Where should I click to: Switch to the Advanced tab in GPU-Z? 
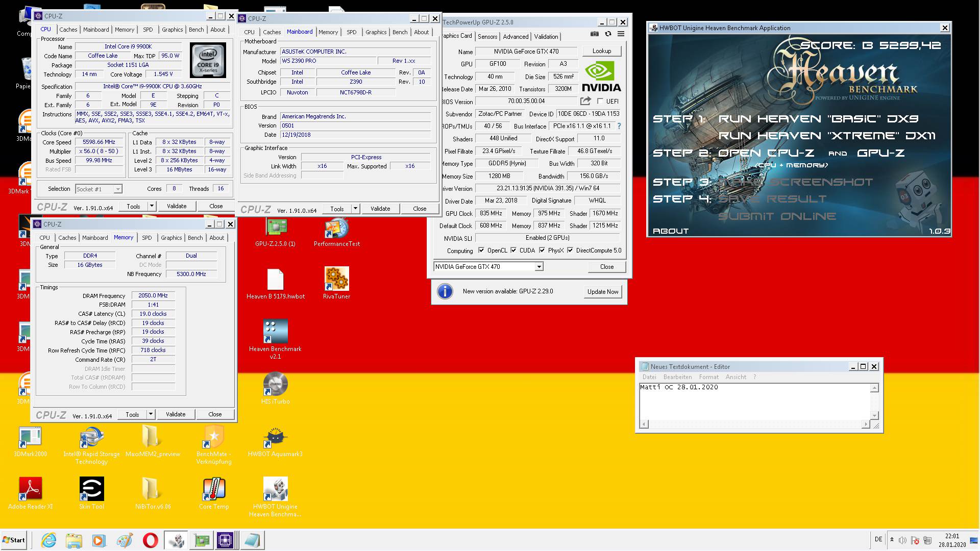pyautogui.click(x=516, y=37)
